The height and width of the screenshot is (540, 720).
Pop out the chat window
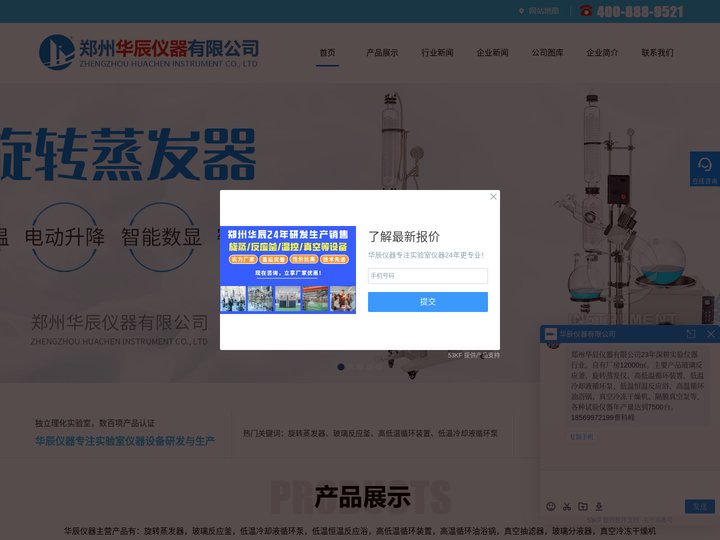point(691,334)
